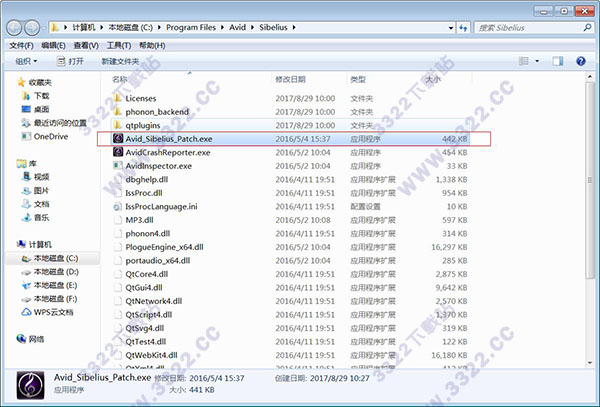Open the 查看(V) menu
This screenshot has width=600, height=407.
[x=86, y=46]
